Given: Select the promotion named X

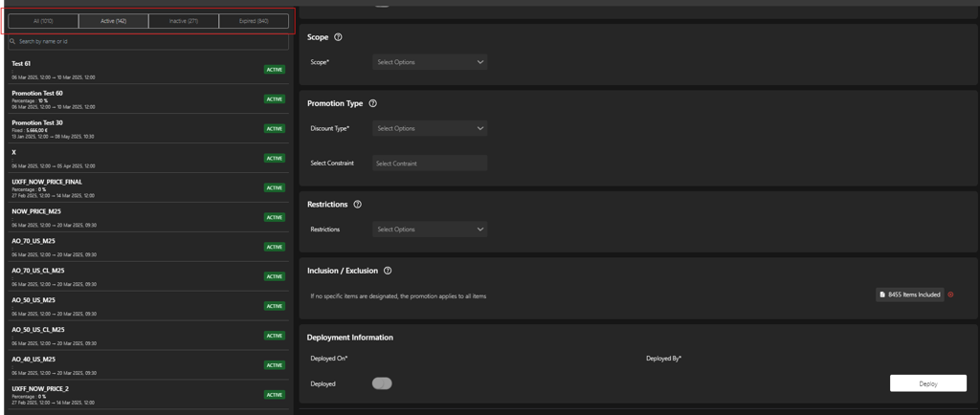Looking at the screenshot, I should click(x=148, y=159).
